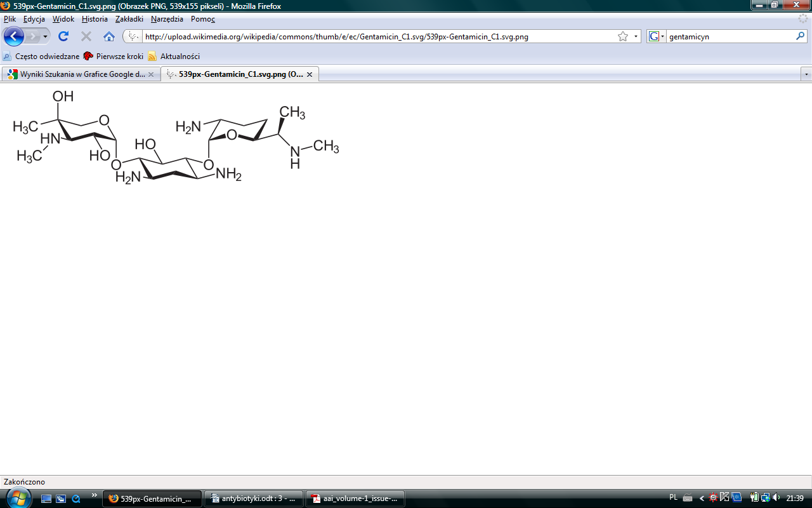Open the Narzędzia menu

[167, 19]
